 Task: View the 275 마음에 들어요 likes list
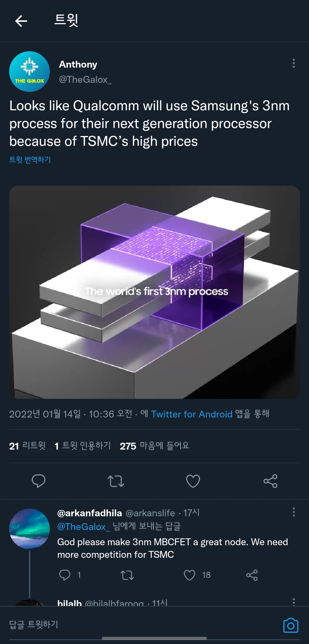pos(154,446)
